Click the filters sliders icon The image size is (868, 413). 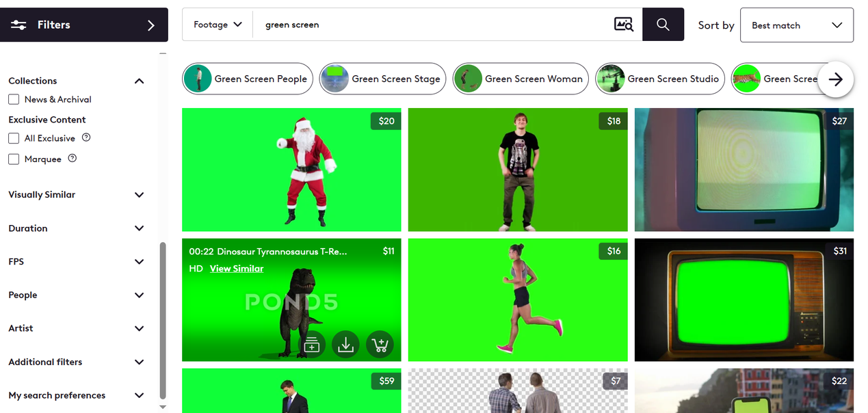point(18,25)
